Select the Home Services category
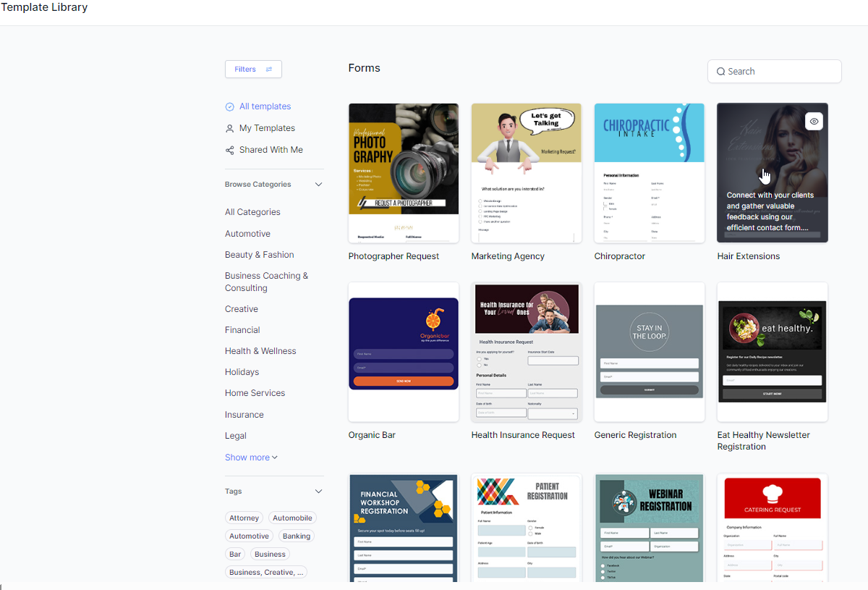 255,393
